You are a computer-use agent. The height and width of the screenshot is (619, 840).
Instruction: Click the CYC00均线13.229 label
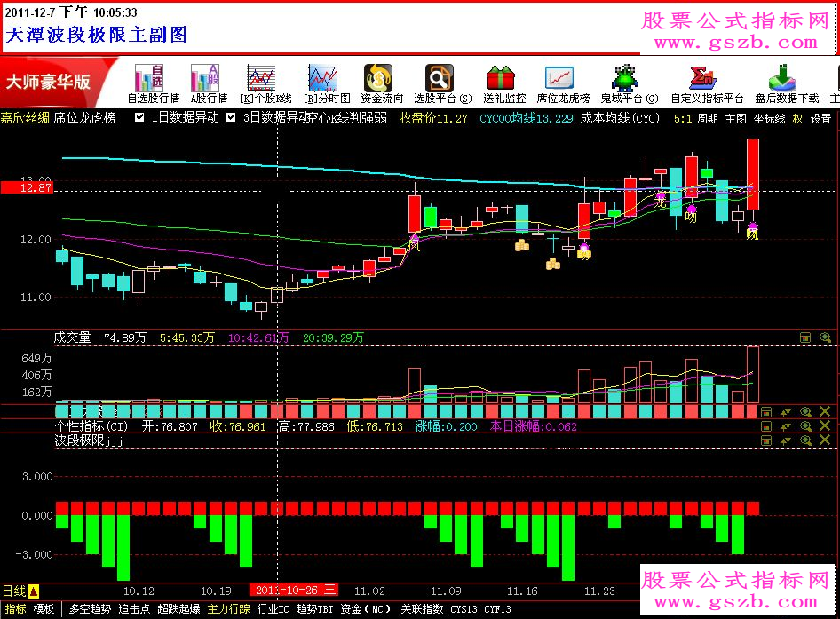click(x=526, y=118)
